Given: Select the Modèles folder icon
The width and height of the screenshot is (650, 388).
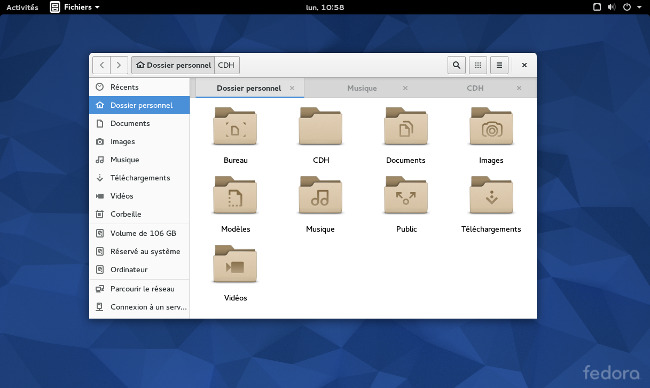Looking at the screenshot, I should pyautogui.click(x=235, y=195).
